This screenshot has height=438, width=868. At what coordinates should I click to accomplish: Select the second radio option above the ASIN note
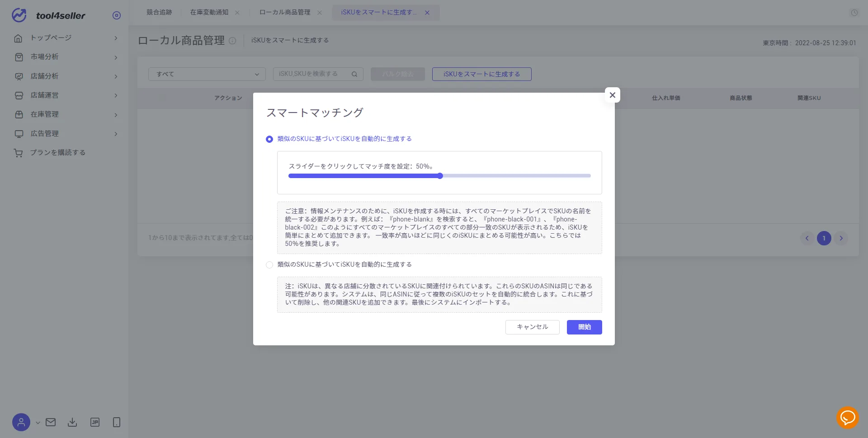coord(269,265)
